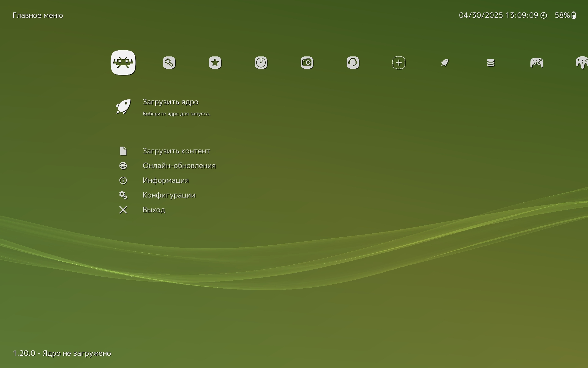588x368 pixels.
Task: Open the Информация entry
Action: pyautogui.click(x=165, y=180)
